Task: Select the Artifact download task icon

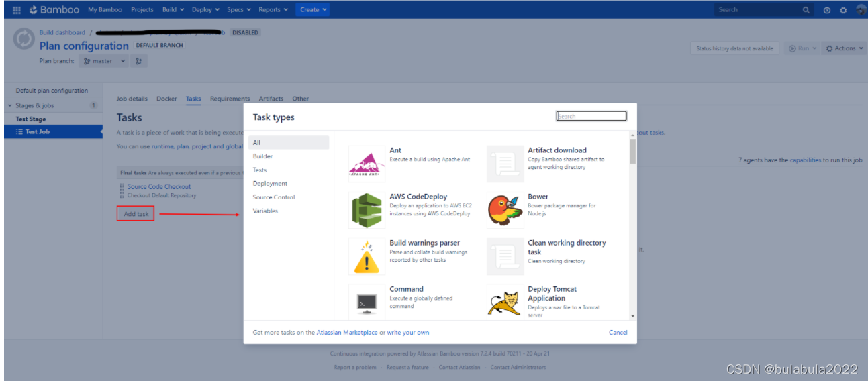Action: click(505, 164)
